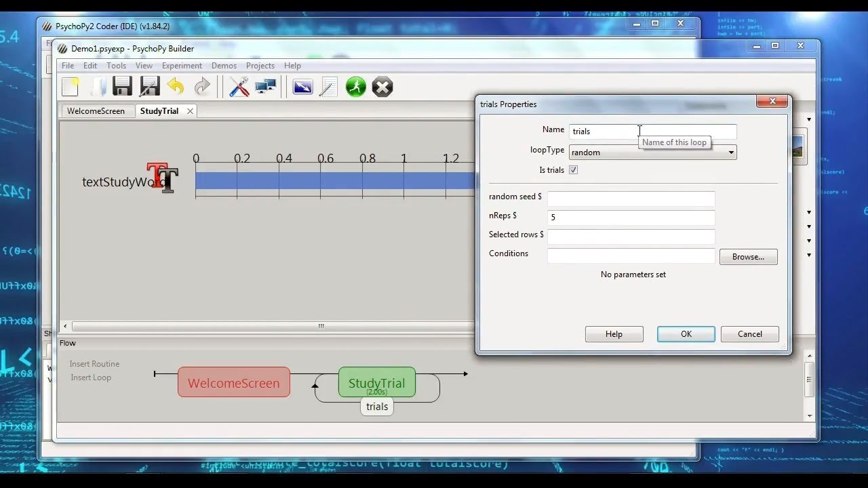868x488 pixels.
Task: Click the Help button in dialog
Action: pyautogui.click(x=614, y=334)
